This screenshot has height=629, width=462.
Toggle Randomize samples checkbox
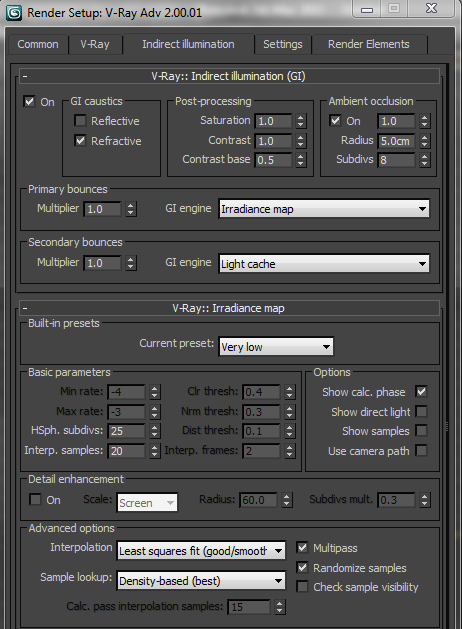pos(302,568)
